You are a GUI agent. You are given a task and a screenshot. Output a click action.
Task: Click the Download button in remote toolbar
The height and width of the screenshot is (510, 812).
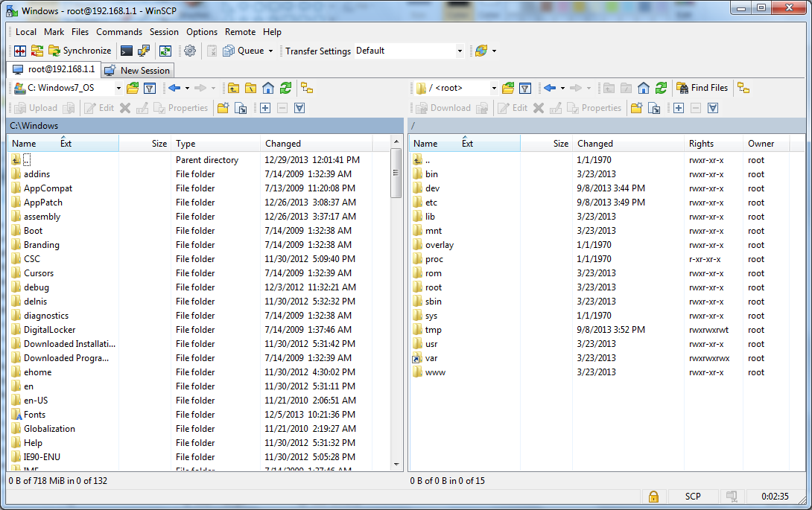(x=443, y=108)
